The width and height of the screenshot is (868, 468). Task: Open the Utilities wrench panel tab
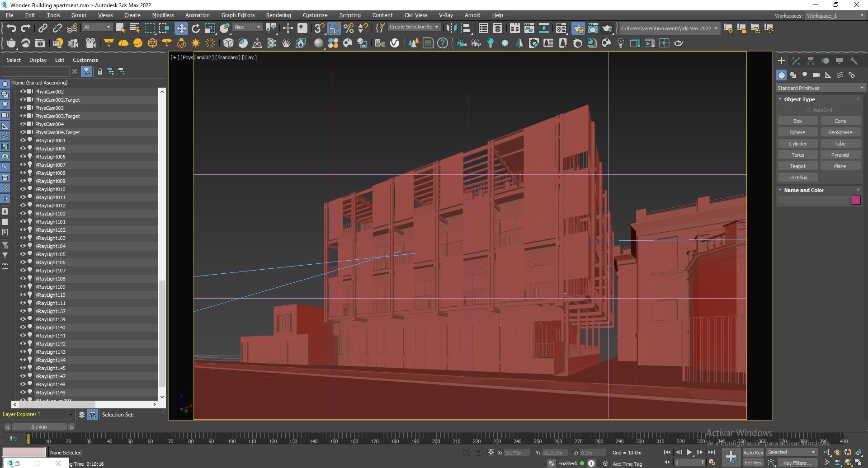pyautogui.click(x=854, y=61)
